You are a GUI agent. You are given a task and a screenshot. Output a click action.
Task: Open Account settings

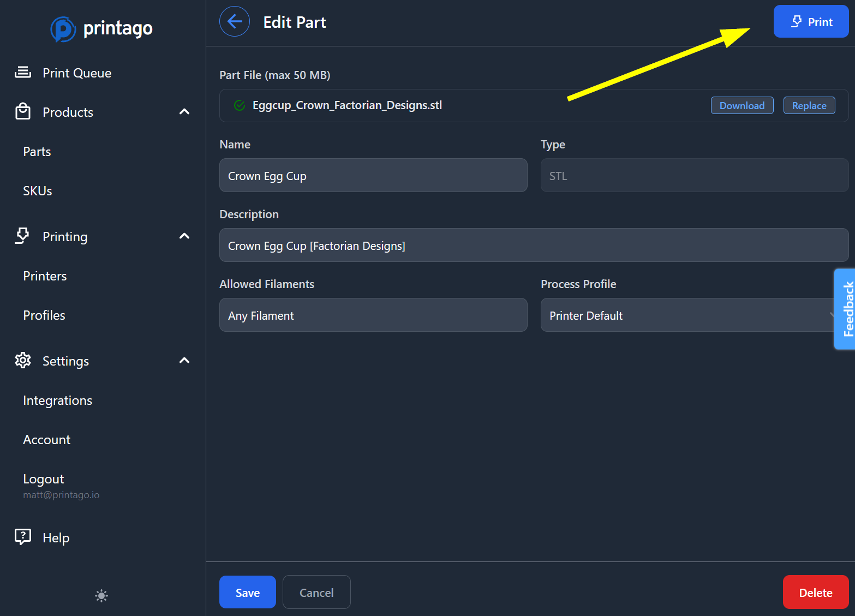click(47, 440)
